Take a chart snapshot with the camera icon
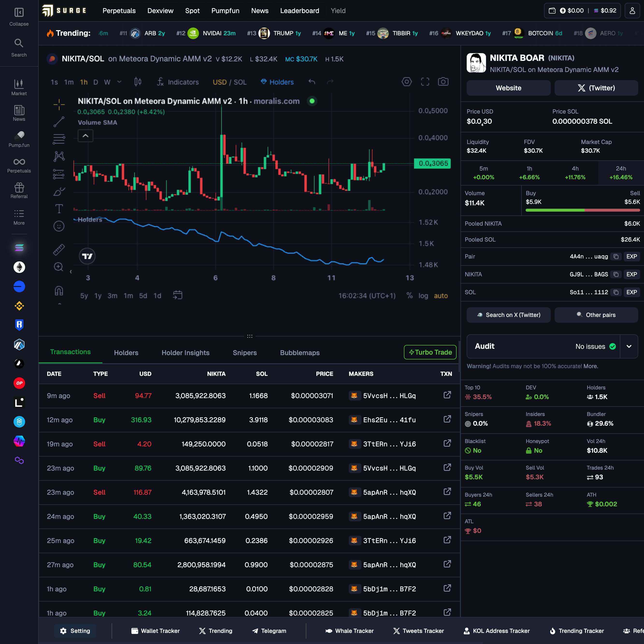Screen dimensions: 644x644 tap(443, 82)
